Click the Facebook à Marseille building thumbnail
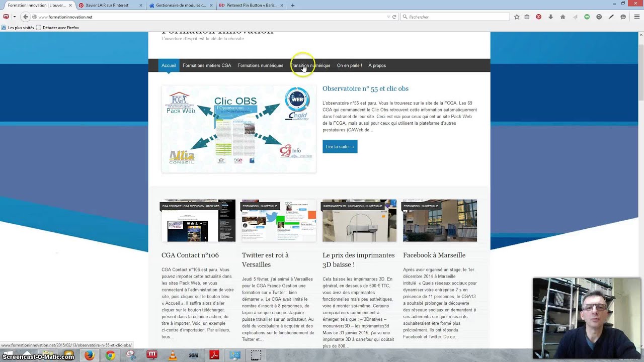644x362 pixels. click(440, 221)
